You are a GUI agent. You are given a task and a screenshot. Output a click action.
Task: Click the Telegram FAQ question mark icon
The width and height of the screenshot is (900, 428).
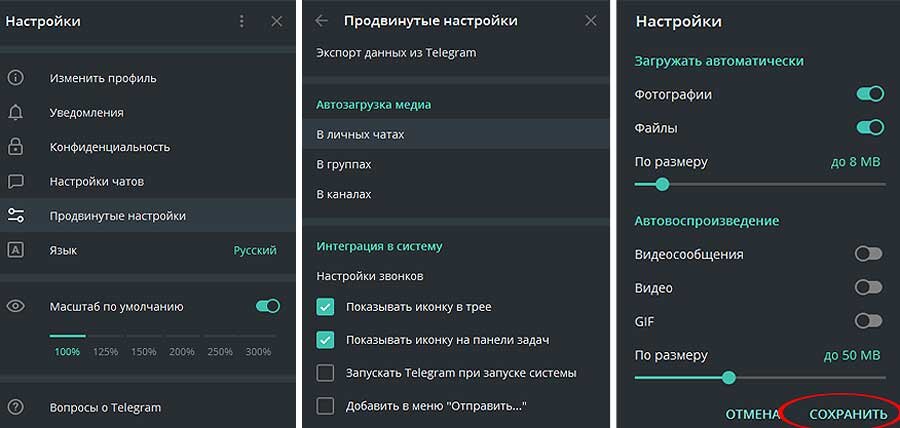15,407
